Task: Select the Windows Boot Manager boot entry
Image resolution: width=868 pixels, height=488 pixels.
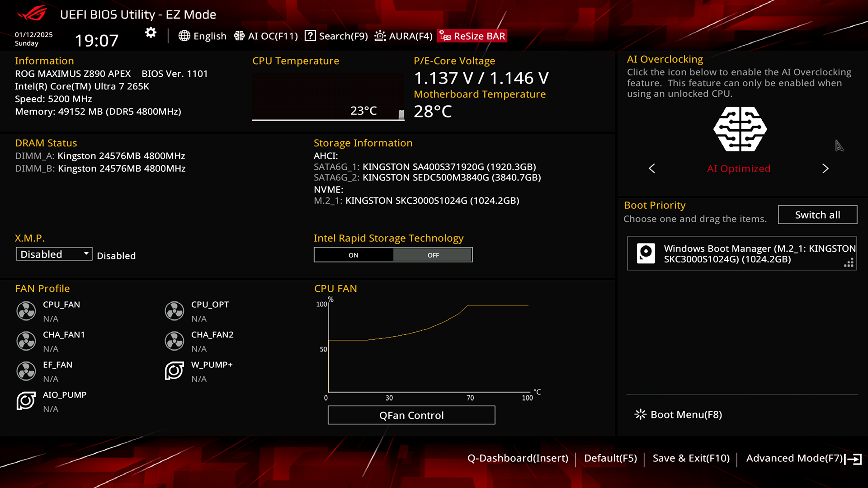Action: point(741,253)
